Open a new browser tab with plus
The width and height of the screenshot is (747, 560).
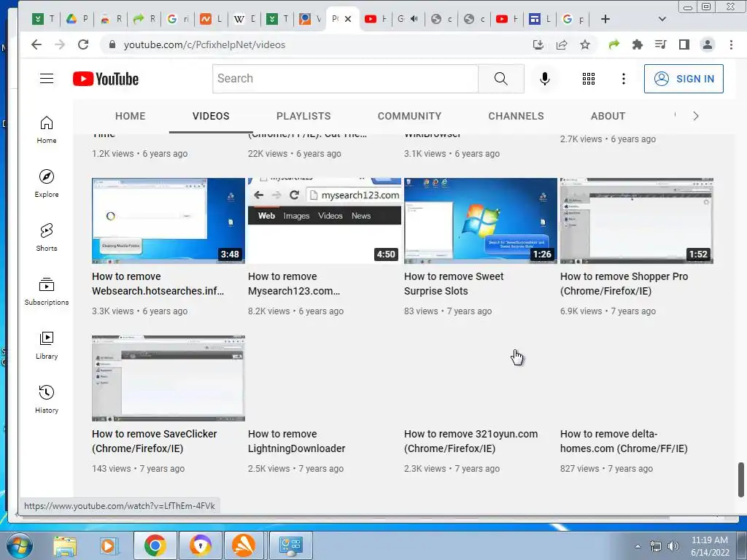point(605,19)
